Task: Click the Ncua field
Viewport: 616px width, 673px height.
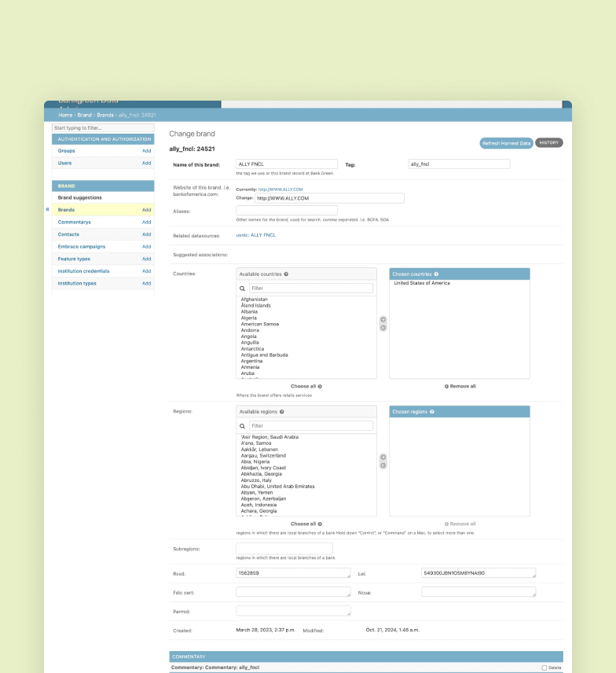Action: click(478, 592)
